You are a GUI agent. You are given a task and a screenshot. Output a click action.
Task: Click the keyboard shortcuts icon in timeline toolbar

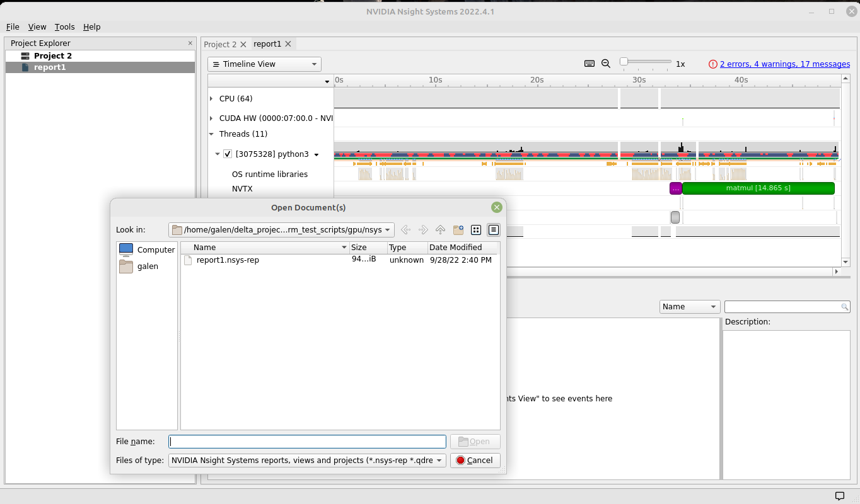[x=590, y=64]
